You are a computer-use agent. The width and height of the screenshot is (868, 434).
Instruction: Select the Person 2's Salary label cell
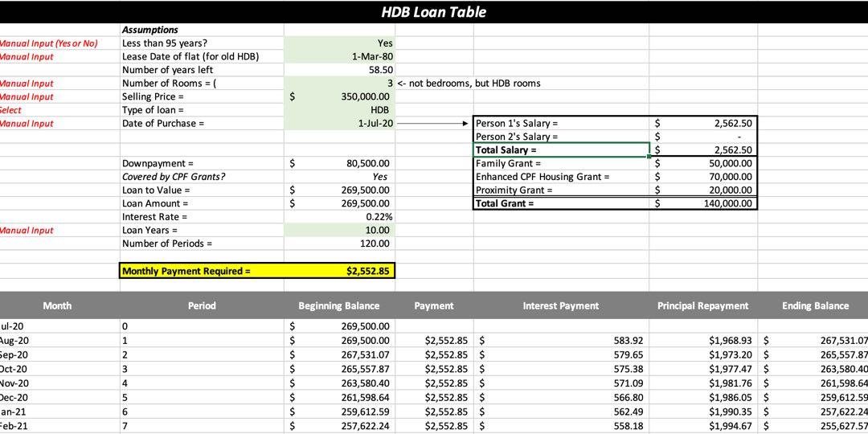(561, 136)
